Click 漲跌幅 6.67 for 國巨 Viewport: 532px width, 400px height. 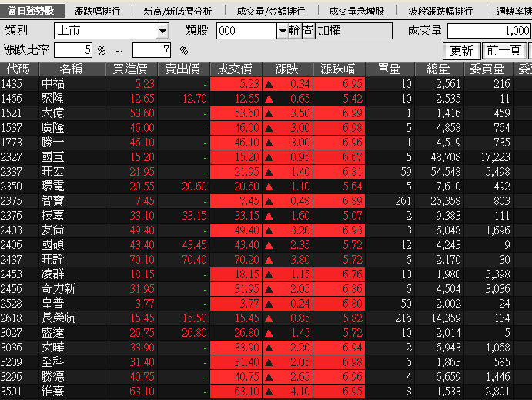pyautogui.click(x=353, y=157)
